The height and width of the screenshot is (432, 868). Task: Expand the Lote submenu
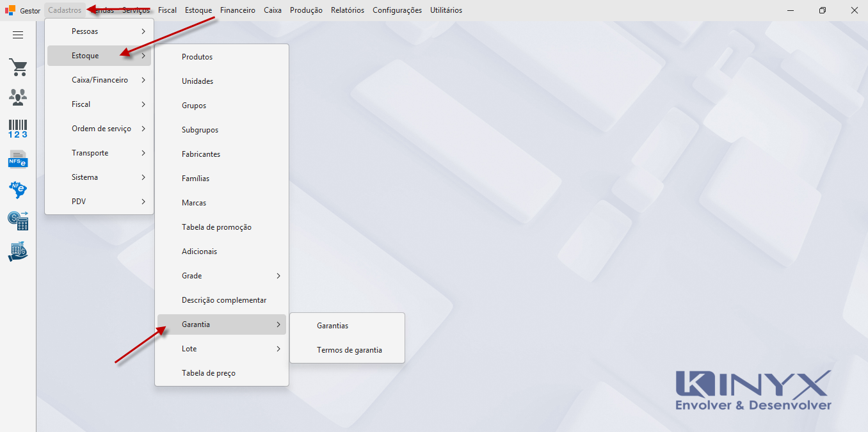tap(221, 349)
